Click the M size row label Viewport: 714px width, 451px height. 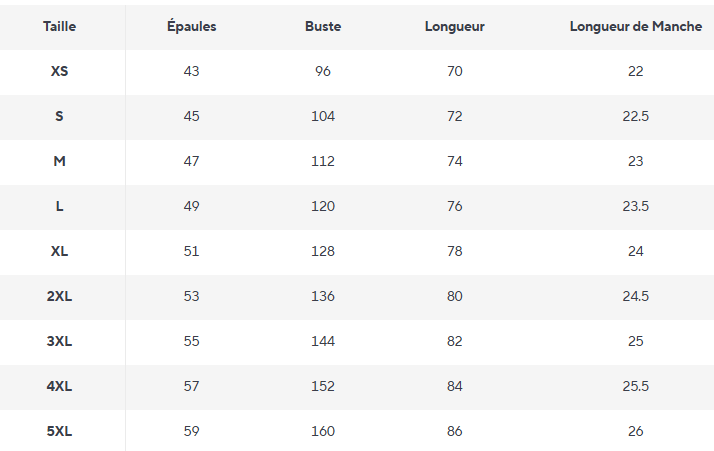coord(59,161)
